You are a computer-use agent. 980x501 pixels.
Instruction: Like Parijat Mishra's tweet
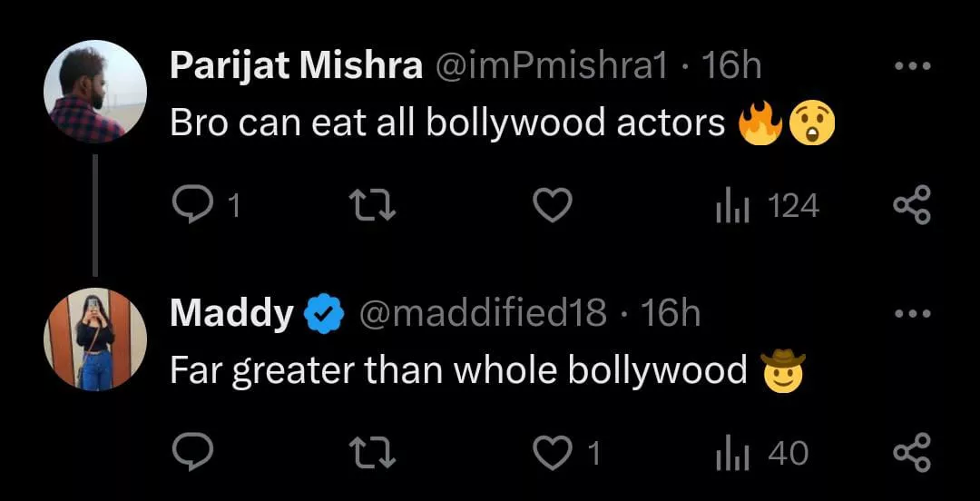pyautogui.click(x=551, y=206)
